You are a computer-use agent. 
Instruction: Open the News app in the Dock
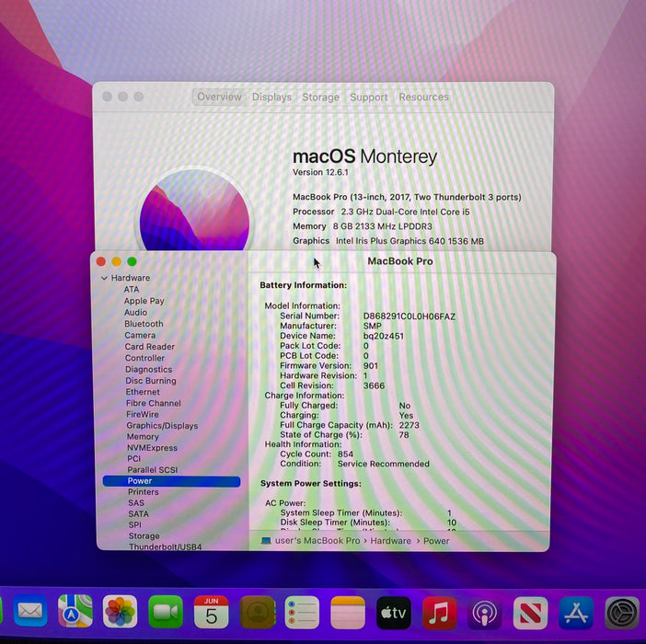coord(530,614)
